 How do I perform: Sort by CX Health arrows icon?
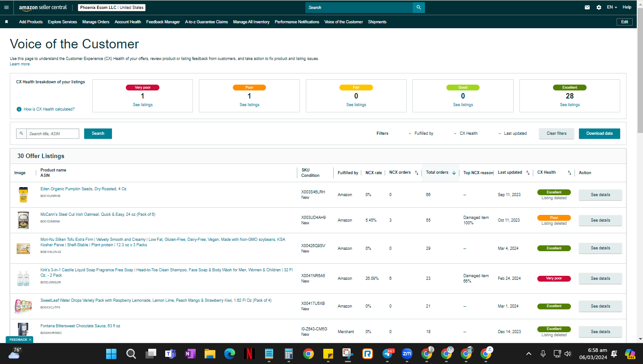[x=570, y=173]
